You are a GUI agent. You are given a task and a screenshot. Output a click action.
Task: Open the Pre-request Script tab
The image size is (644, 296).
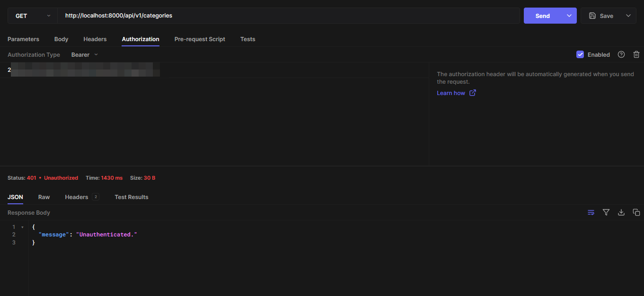coord(200,39)
